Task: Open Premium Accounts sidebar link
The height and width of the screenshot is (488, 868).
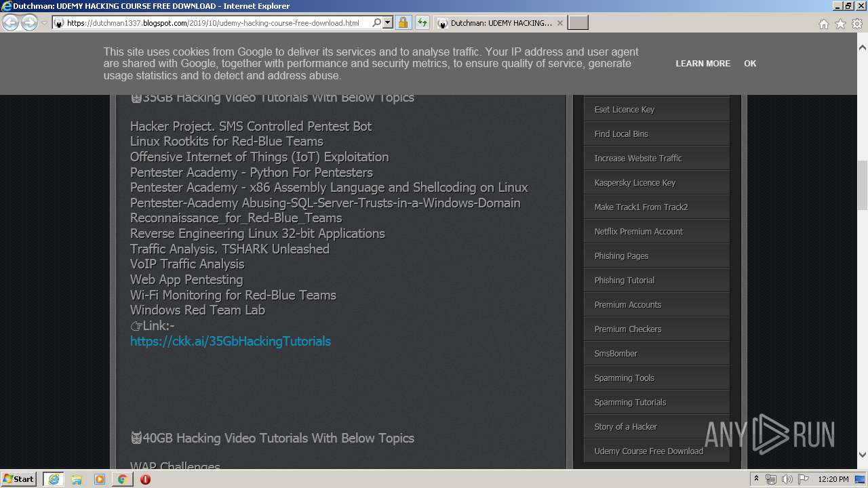Action: coord(656,304)
